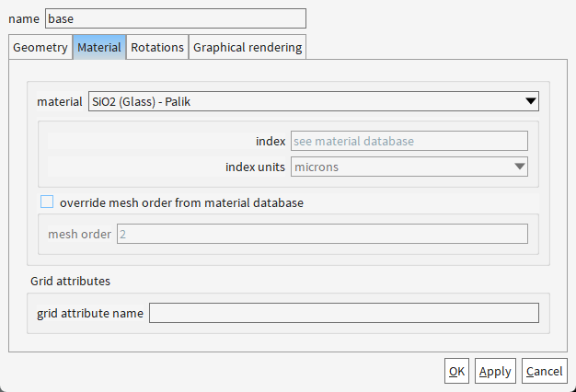Viewport: 576px width, 392px height.
Task: Confirm with the OK button
Action: (x=456, y=371)
